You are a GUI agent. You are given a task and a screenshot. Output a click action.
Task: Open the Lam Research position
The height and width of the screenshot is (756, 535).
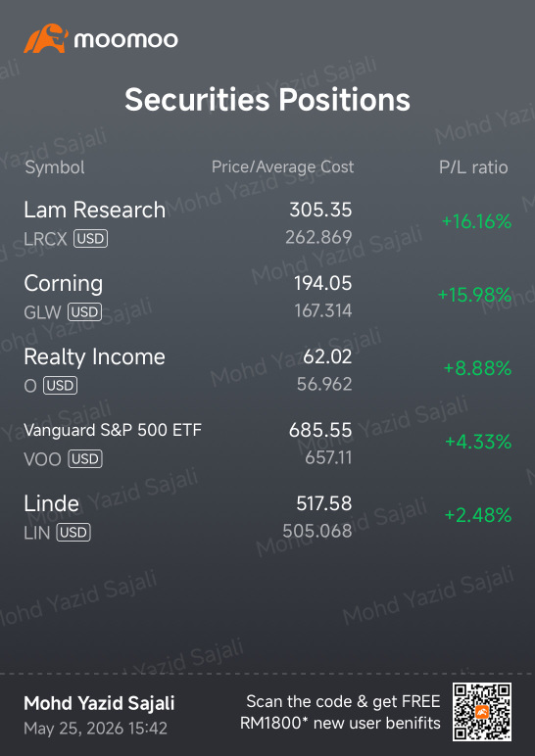pos(267,222)
